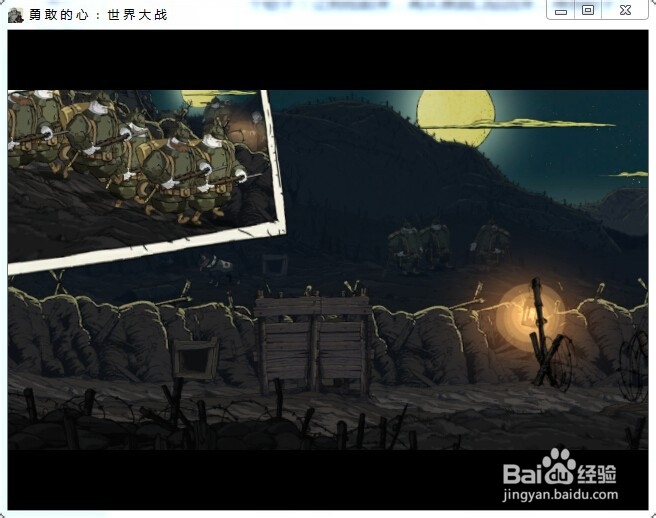Close the 勇敢的心：世界大战 window
Image resolution: width=656 pixels, height=518 pixels.
point(625,10)
